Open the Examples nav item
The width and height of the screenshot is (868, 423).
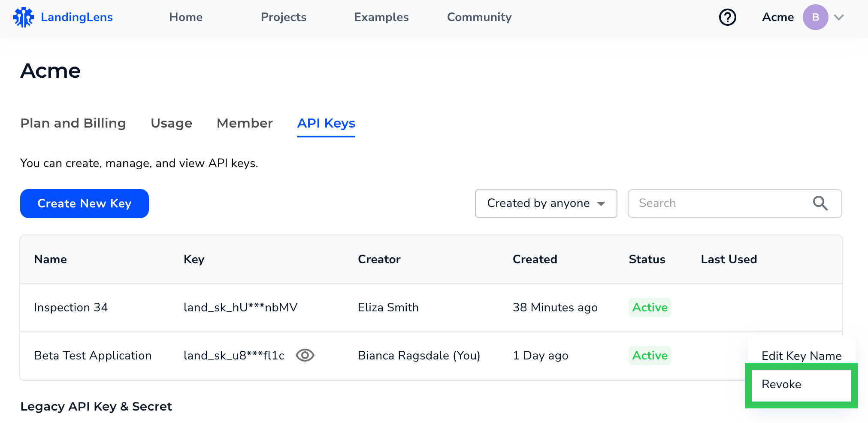pyautogui.click(x=381, y=17)
